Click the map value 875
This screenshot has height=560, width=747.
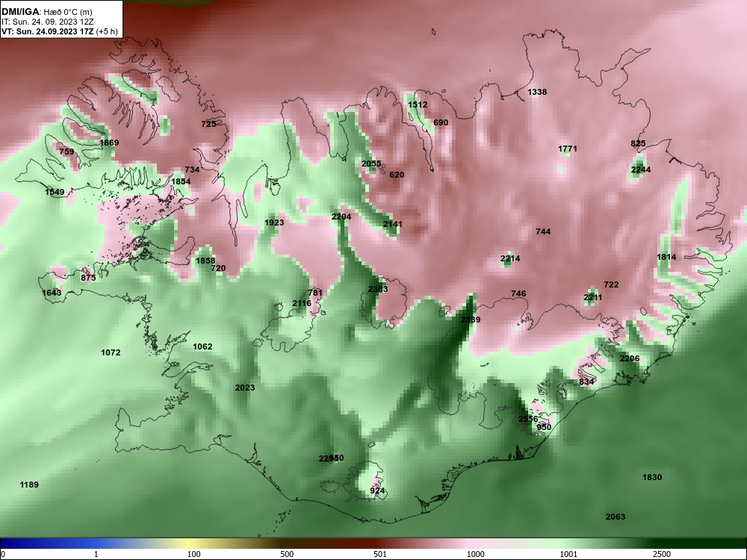[88, 278]
